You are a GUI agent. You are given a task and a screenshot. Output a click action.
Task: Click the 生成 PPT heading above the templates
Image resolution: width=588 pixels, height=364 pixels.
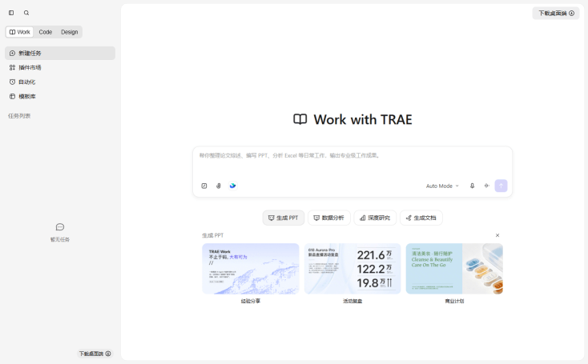212,235
